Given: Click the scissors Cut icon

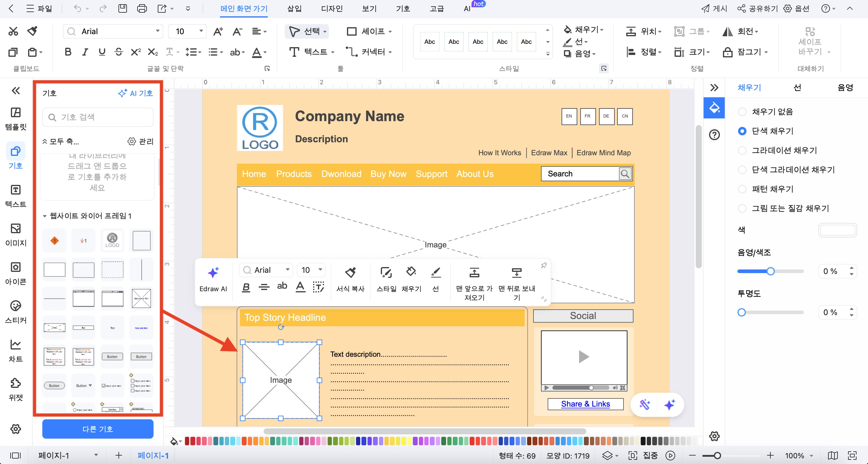Looking at the screenshot, I should coord(13,31).
